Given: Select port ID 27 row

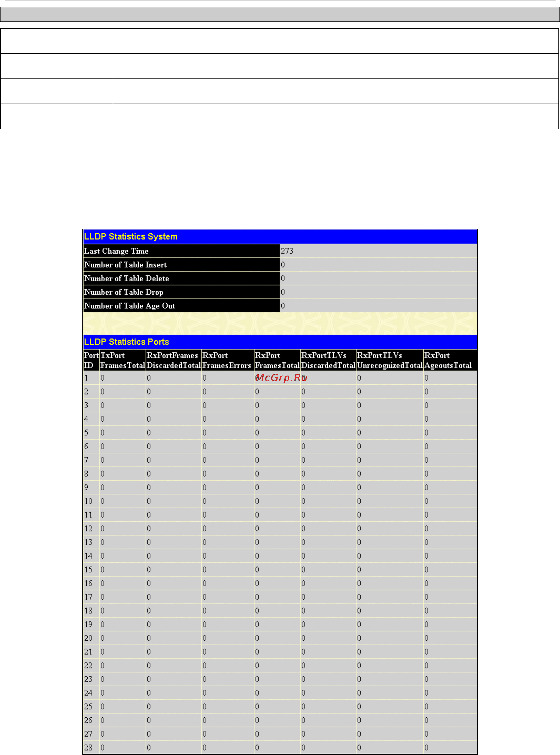Looking at the screenshot, I should [280, 734].
